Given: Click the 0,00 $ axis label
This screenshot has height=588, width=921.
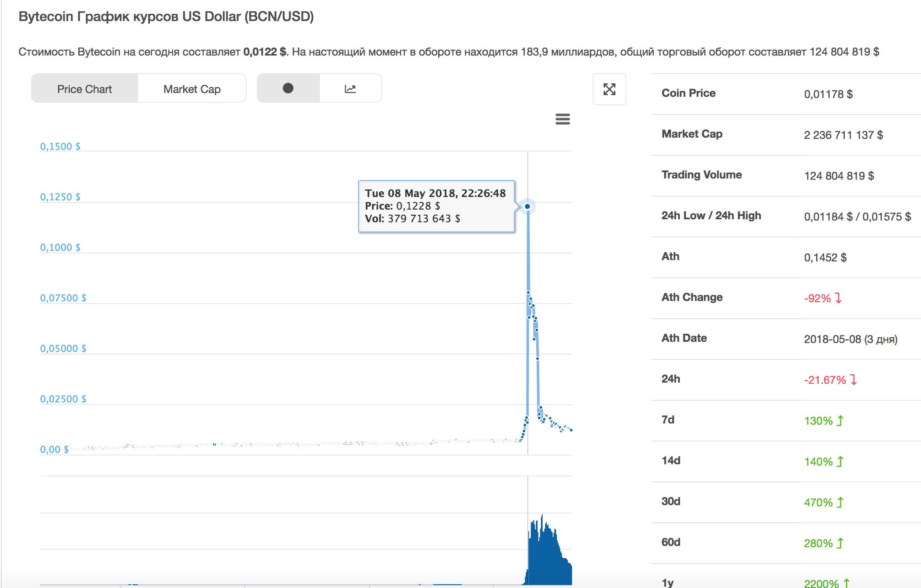Looking at the screenshot, I should click(54, 450).
